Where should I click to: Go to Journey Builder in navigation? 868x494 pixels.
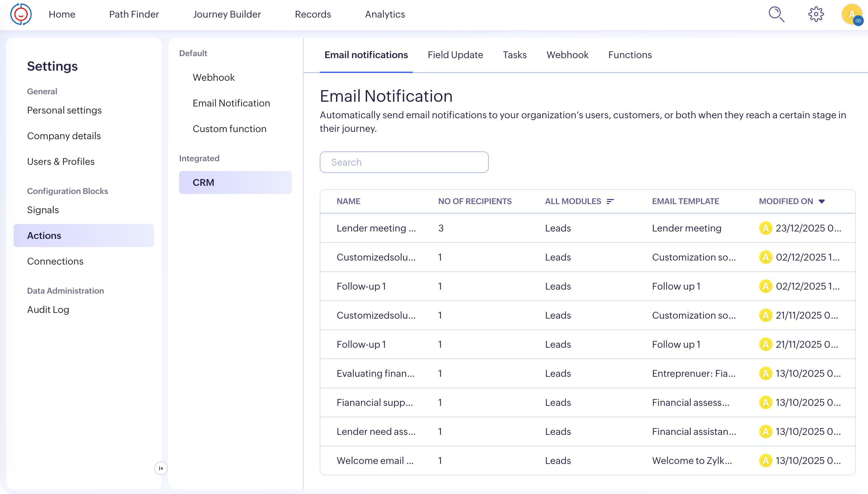coord(227,14)
